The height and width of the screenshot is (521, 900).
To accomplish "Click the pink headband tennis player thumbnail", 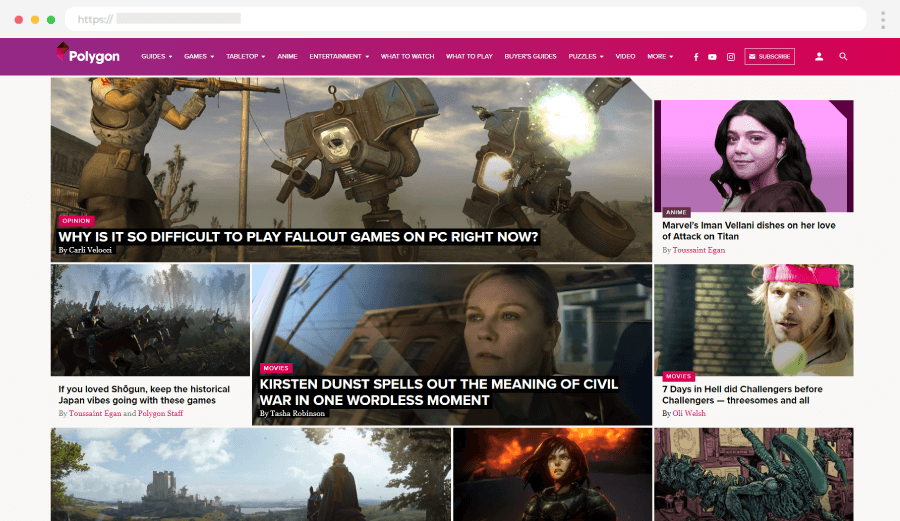I will (x=754, y=320).
